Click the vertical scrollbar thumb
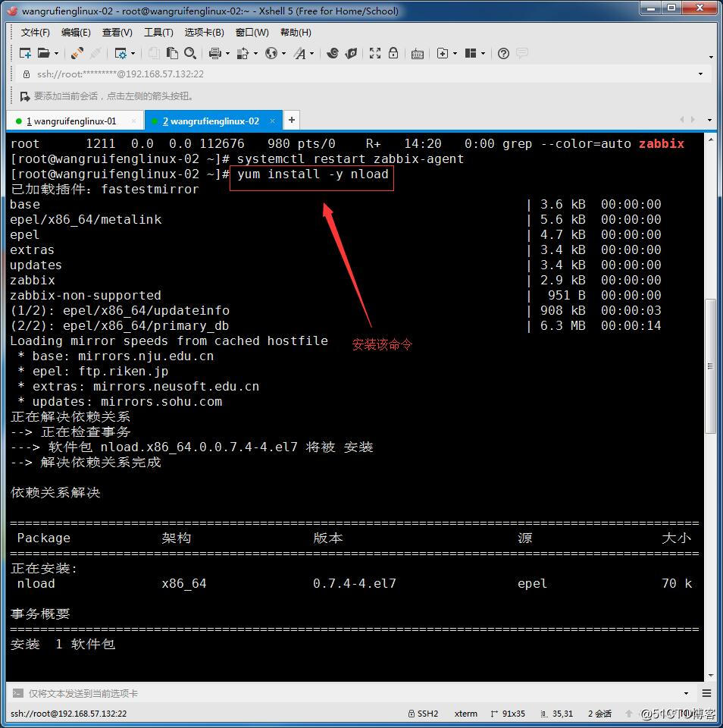This screenshot has width=723, height=728. pos(710,366)
